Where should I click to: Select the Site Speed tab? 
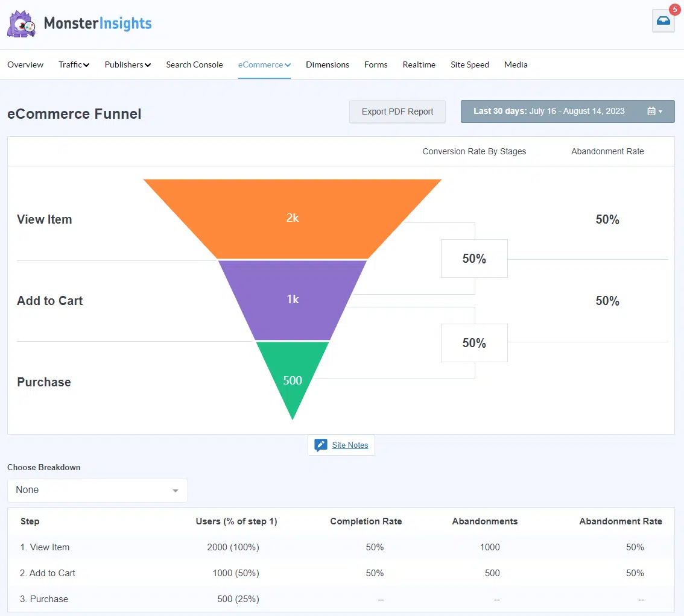[x=469, y=64]
